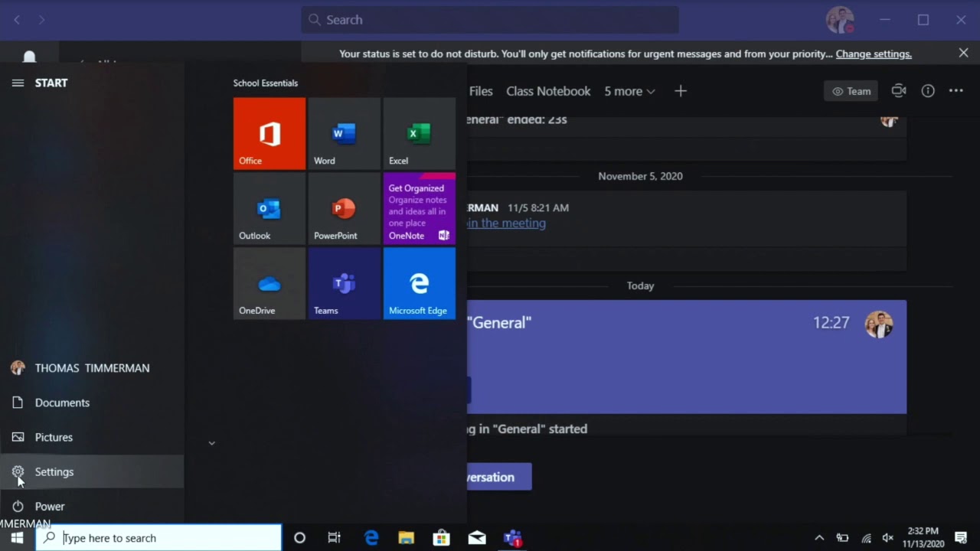Launch Excel from the Start tiles
This screenshot has height=551, width=980.
[420, 133]
